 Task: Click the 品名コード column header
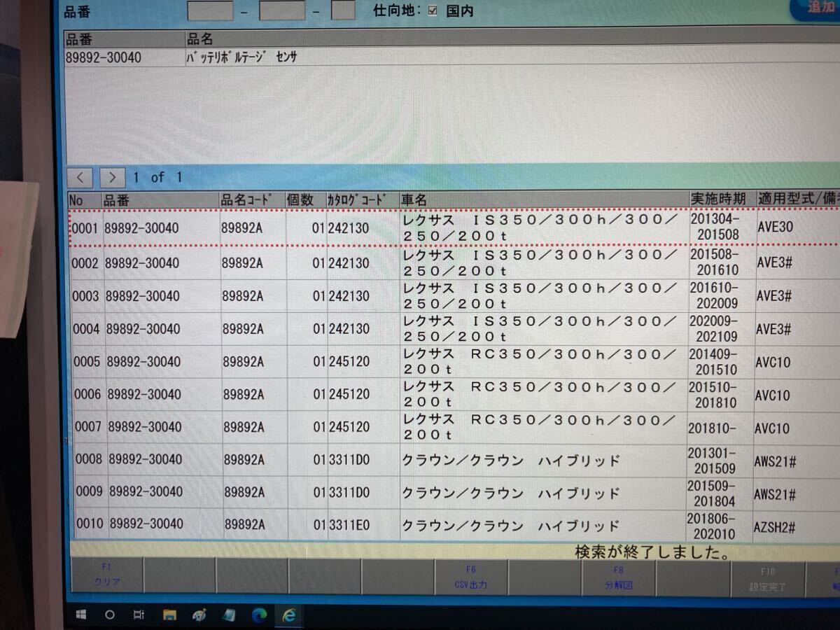pos(252,199)
